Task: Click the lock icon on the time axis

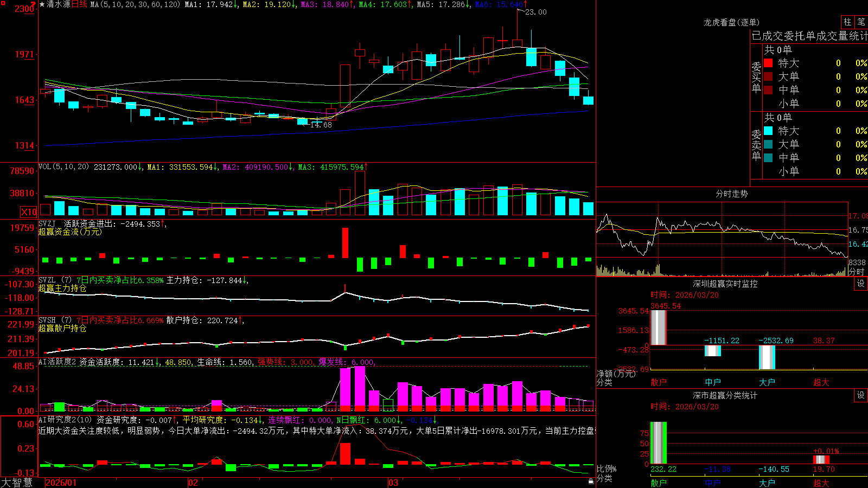Action: tap(591, 481)
